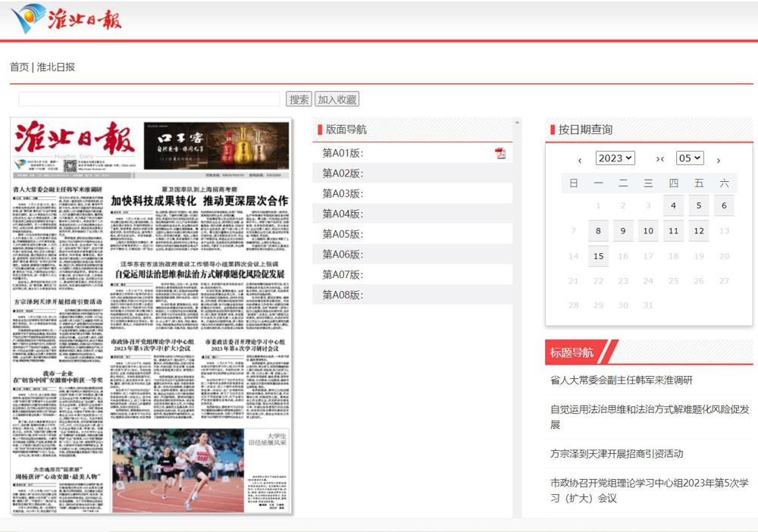This screenshot has height=532, width=758.
Task: Click the 淮北日报 logo in header
Action: tap(67, 19)
